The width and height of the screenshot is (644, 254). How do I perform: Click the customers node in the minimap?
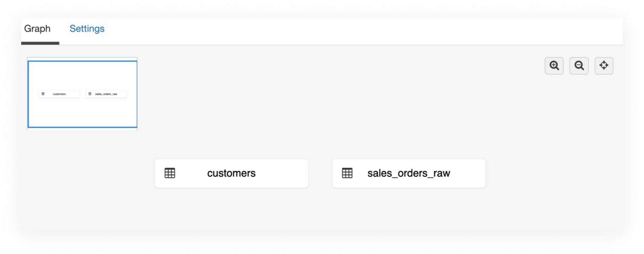click(59, 94)
